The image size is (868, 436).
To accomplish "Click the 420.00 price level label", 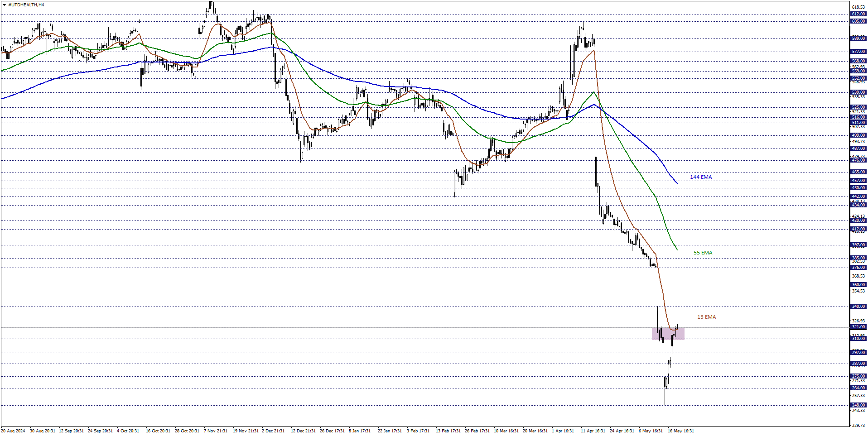I will click(858, 220).
